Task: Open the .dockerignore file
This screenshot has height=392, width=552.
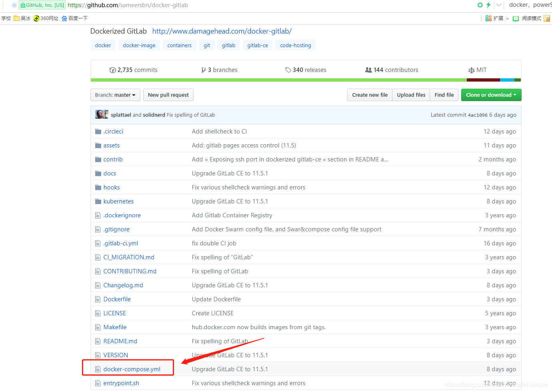Action: click(122, 215)
